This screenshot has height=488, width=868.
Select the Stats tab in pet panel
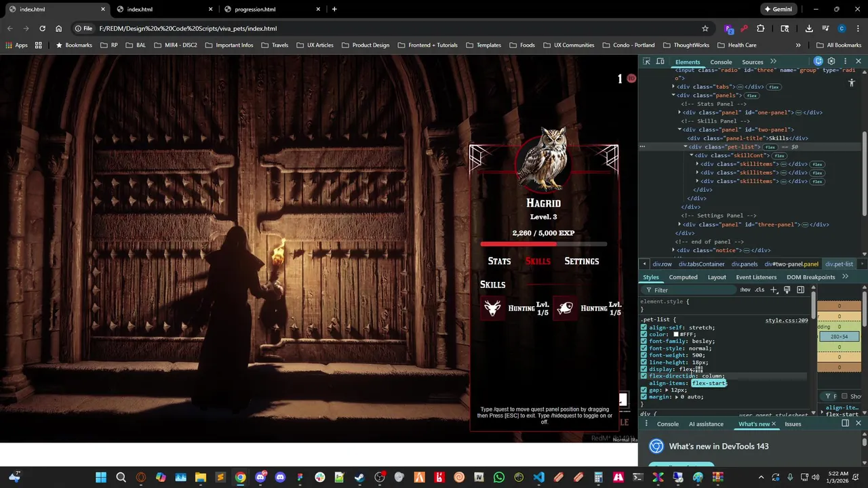point(499,261)
